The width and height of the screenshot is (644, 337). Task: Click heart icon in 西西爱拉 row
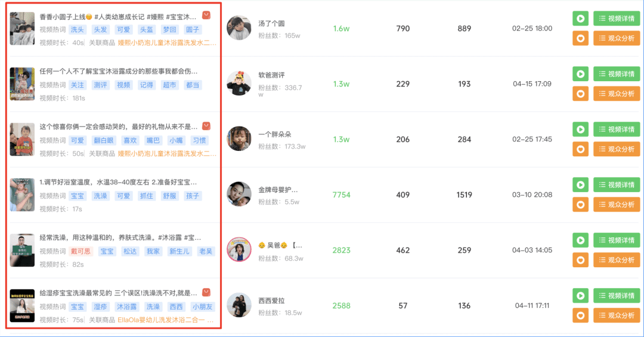(x=580, y=316)
